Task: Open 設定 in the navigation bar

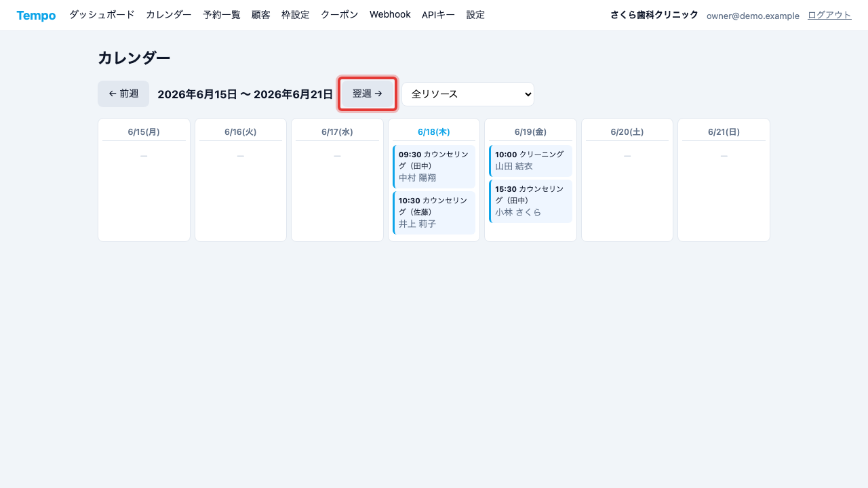Action: pyautogui.click(x=476, y=15)
